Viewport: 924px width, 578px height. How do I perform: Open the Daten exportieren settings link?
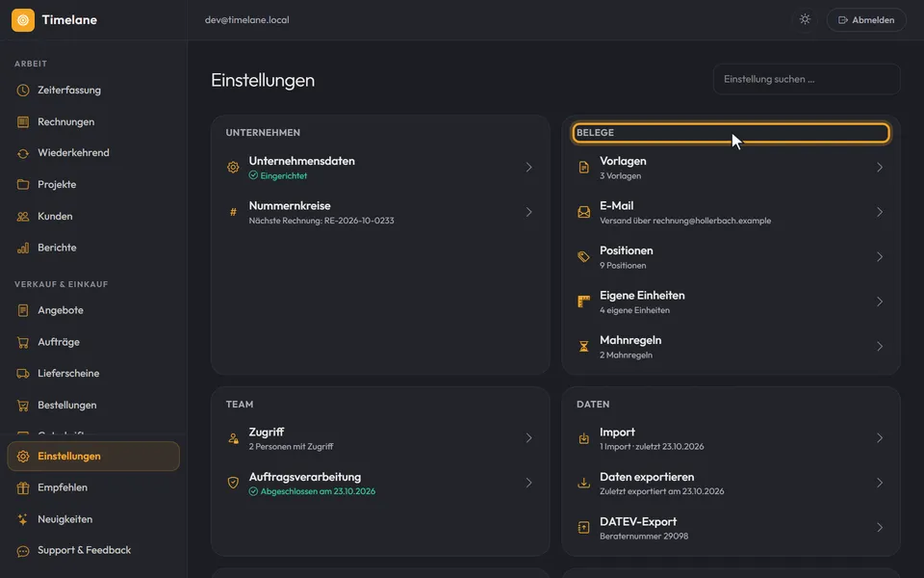click(731, 483)
